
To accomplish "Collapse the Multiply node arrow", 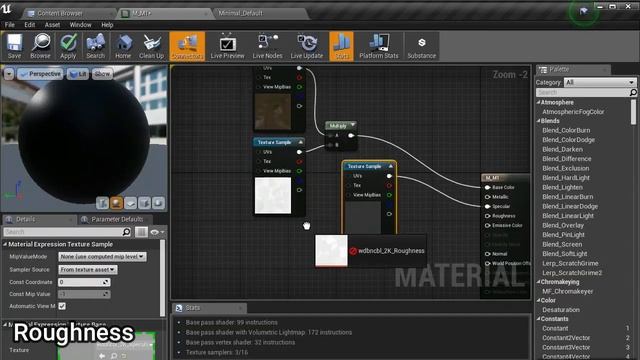I will point(353,125).
